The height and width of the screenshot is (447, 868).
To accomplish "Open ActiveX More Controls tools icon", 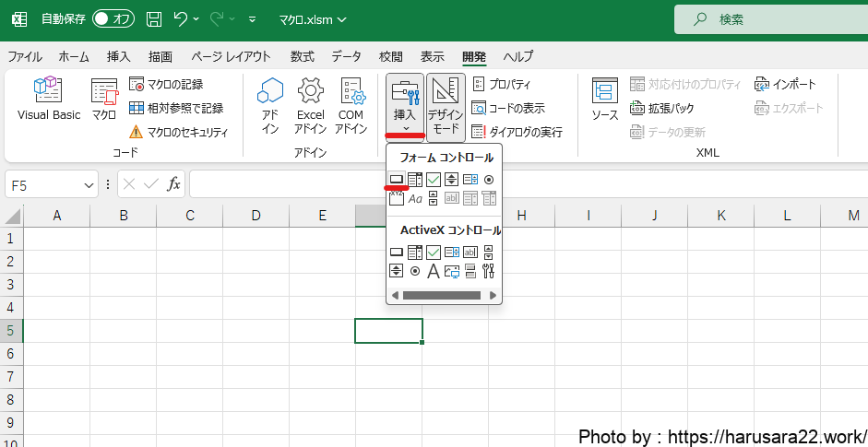I will coord(489,271).
